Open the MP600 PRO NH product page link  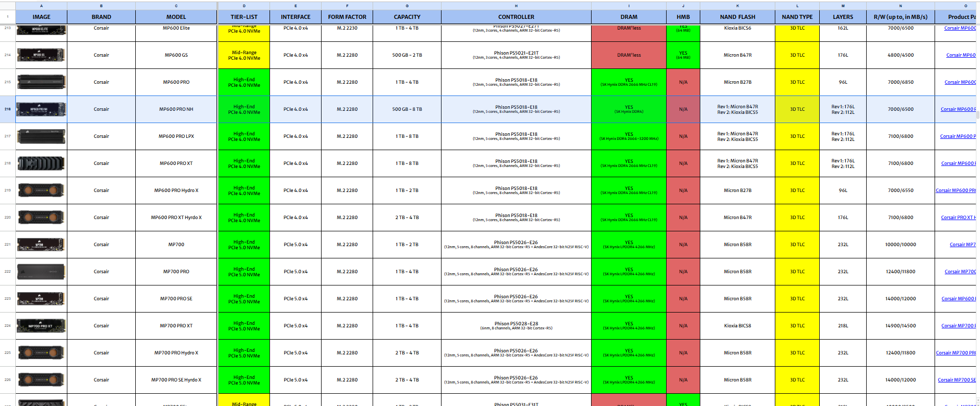coord(958,109)
